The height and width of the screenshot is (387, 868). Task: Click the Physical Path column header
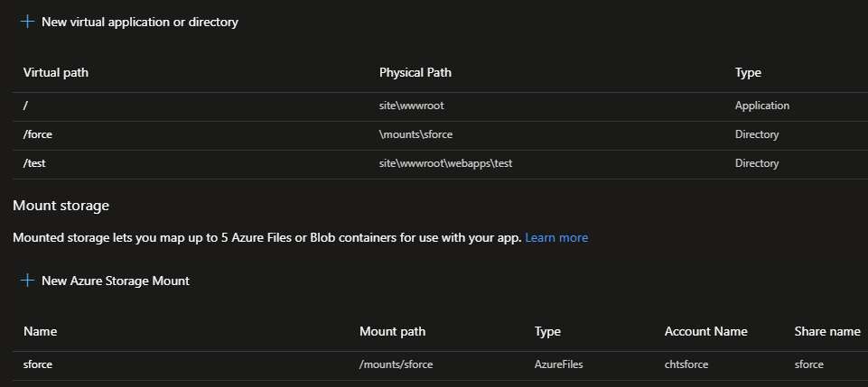click(x=415, y=72)
